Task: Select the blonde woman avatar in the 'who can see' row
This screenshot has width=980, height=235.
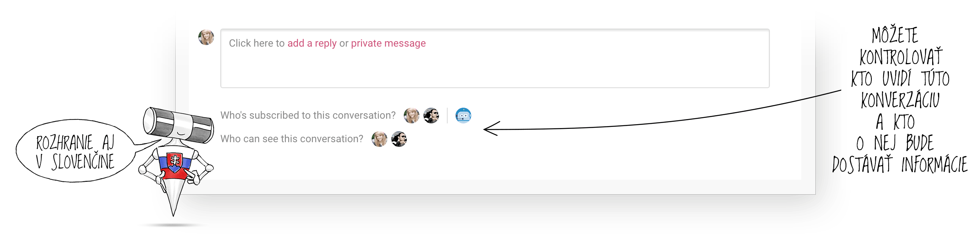Action: [379, 139]
